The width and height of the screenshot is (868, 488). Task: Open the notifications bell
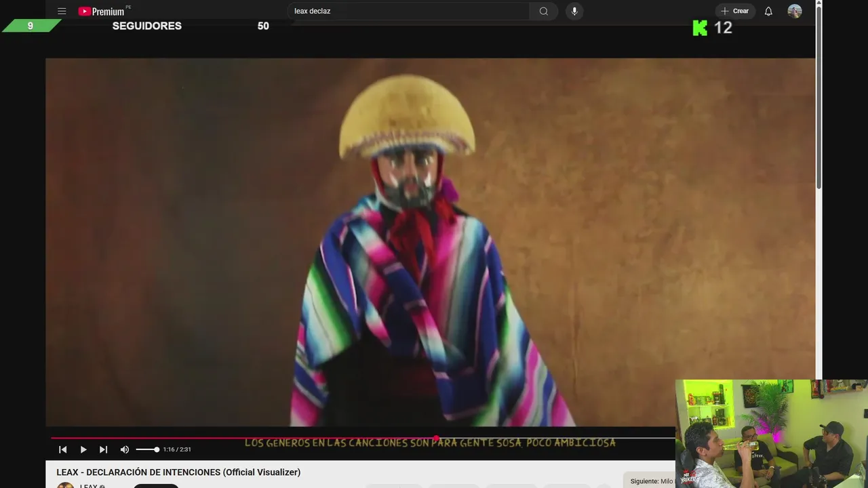[768, 11]
